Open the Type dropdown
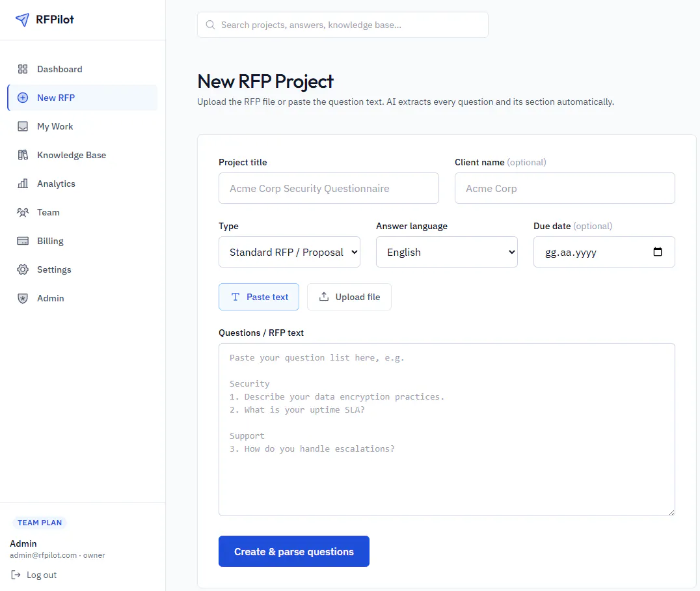Image resolution: width=700 pixels, height=591 pixels. [x=289, y=252]
